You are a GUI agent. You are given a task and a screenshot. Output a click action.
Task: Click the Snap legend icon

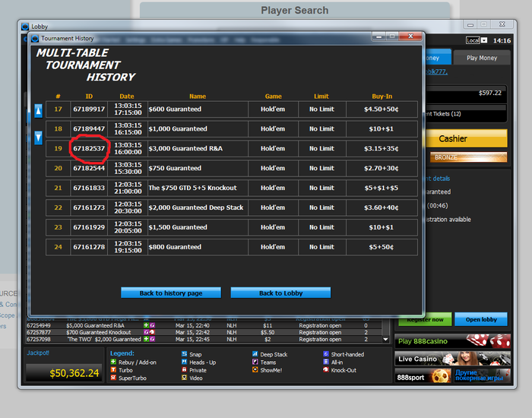click(184, 354)
